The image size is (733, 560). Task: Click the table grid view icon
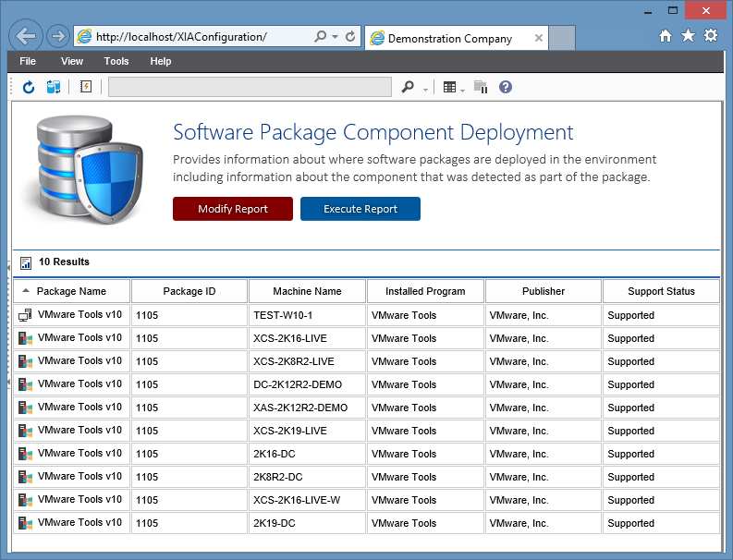pyautogui.click(x=449, y=87)
